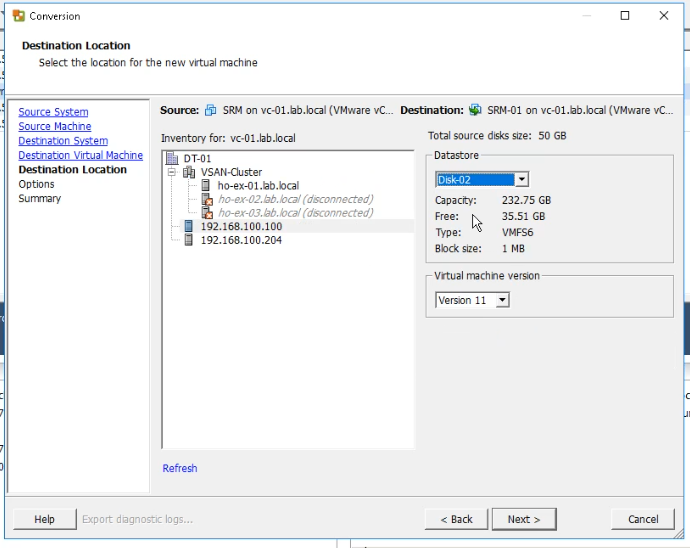Go to the Destination System step
690x548 pixels.
pyautogui.click(x=63, y=141)
